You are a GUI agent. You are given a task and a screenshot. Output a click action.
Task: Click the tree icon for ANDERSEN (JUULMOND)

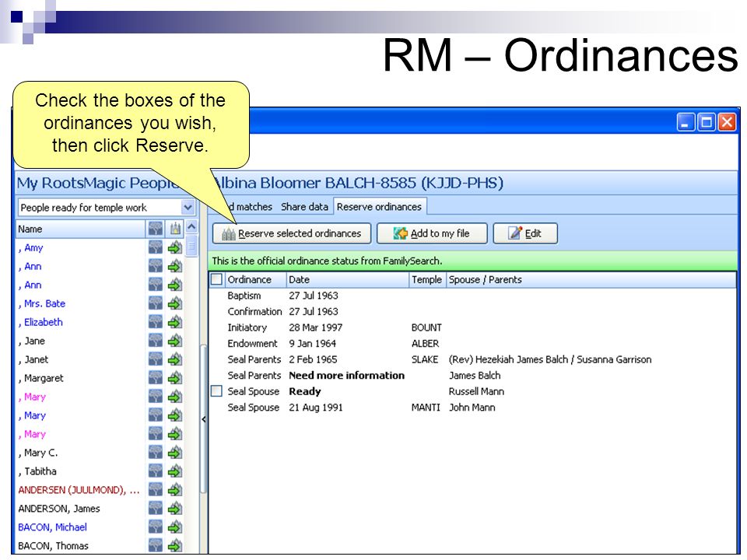[156, 489]
